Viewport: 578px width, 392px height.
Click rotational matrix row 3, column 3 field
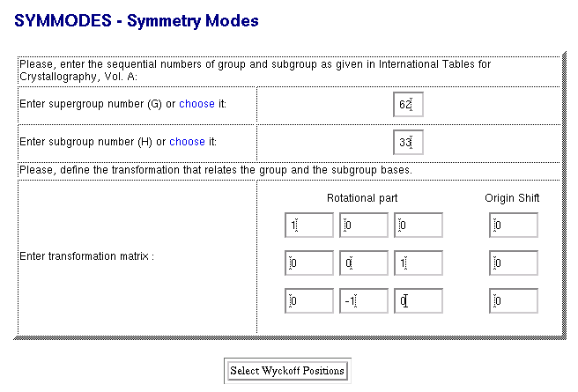coord(418,301)
